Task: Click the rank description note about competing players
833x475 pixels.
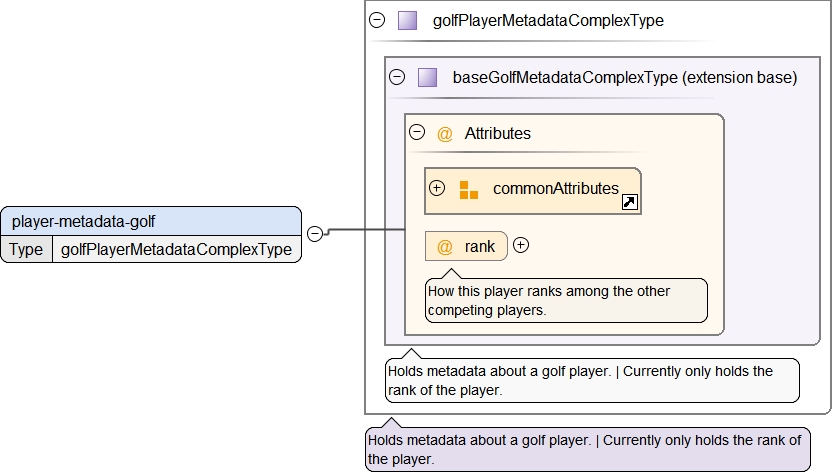Action: 566,301
